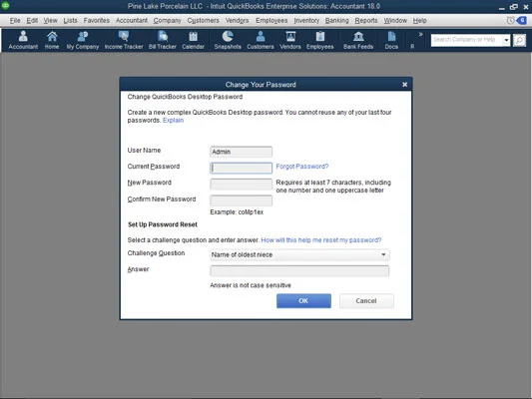The width and height of the screenshot is (532, 399).
Task: Click the User Name field
Action: tap(241, 152)
